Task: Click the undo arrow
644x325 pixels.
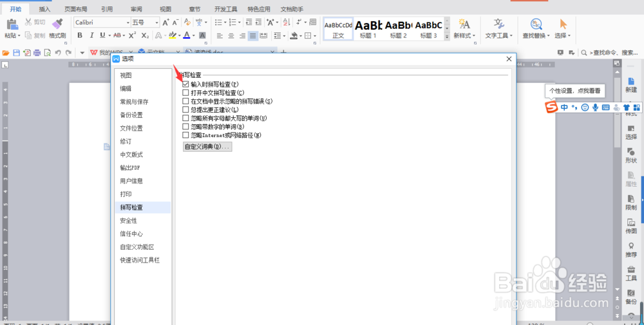Action: coord(58,53)
